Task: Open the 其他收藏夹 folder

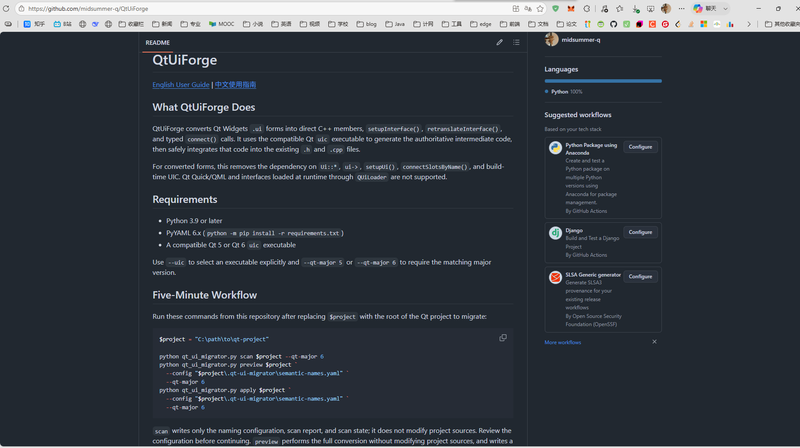Action: click(x=782, y=24)
